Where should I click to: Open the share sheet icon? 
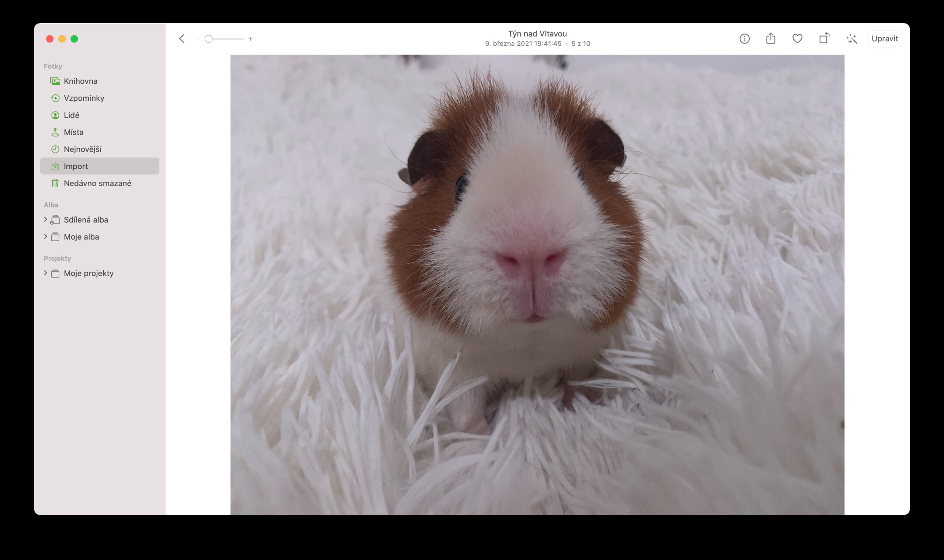coord(770,38)
